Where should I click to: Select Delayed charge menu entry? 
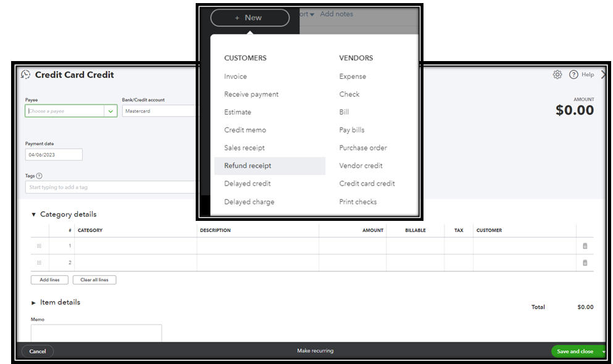point(249,202)
